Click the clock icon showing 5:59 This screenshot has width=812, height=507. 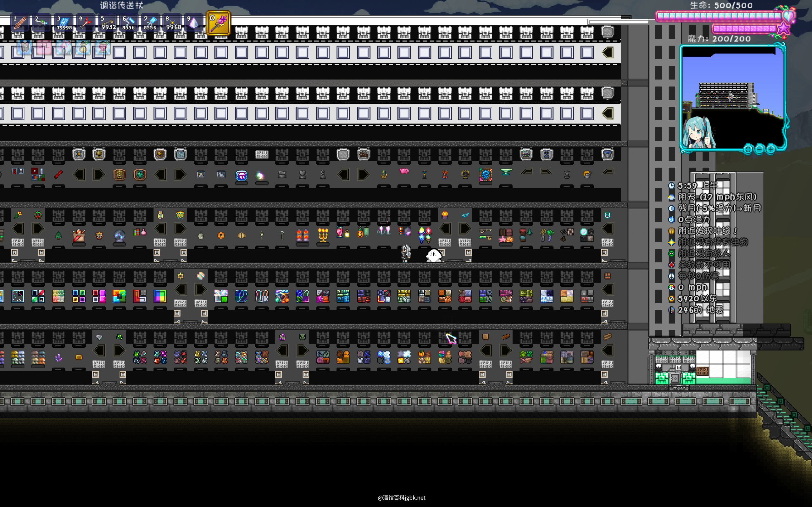671,185
